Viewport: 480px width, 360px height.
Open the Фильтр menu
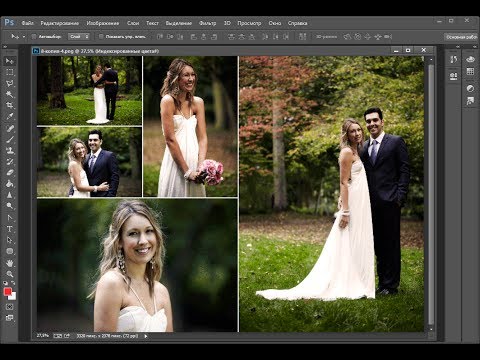click(207, 23)
